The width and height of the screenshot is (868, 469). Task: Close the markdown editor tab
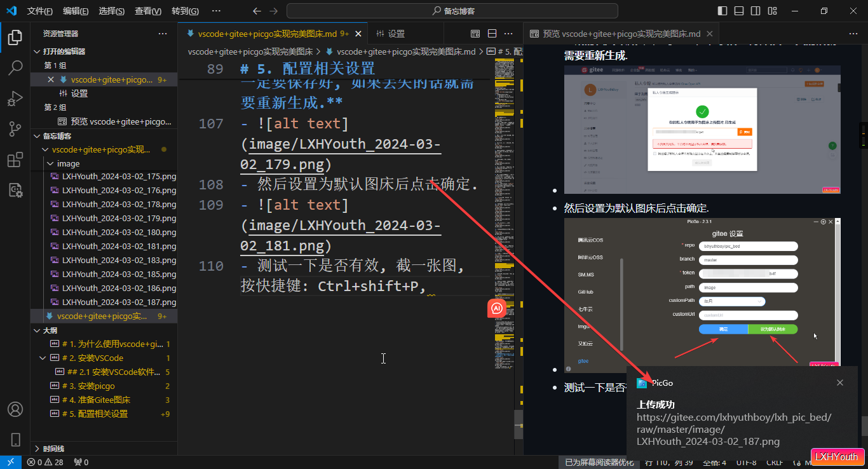tap(358, 34)
